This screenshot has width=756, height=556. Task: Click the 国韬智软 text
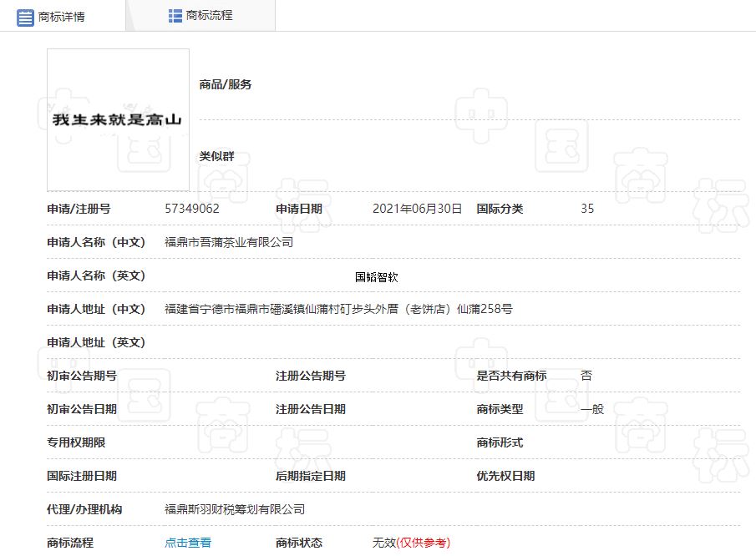[x=377, y=277]
